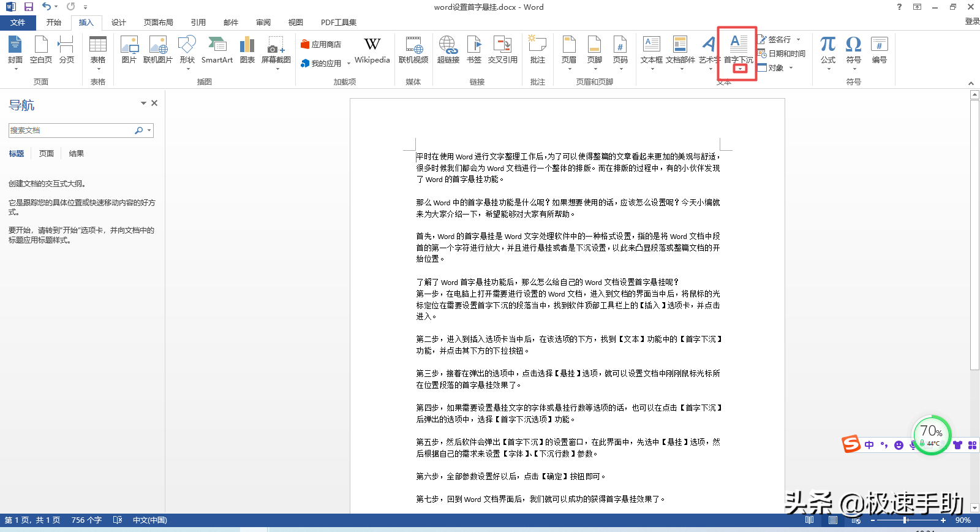The image size is (980, 532).
Task: Open the 签名行 signature line dropdown arrow
Action: (x=799, y=39)
